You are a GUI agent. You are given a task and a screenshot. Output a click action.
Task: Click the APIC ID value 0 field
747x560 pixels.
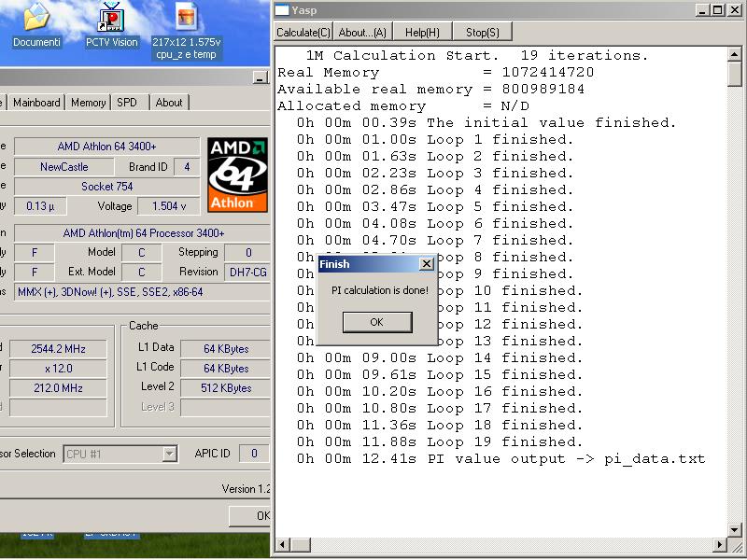pyautogui.click(x=254, y=454)
